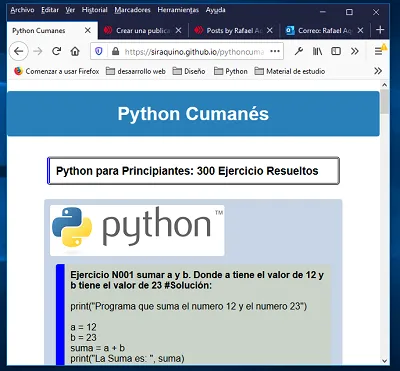The height and width of the screenshot is (371, 400).
Task: Click the Python para Principiantes heading
Action: pyautogui.click(x=187, y=171)
